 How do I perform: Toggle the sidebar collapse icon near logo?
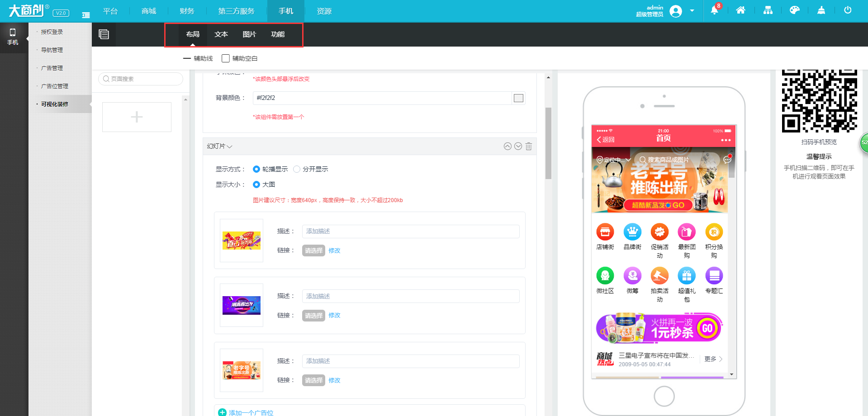(x=86, y=15)
